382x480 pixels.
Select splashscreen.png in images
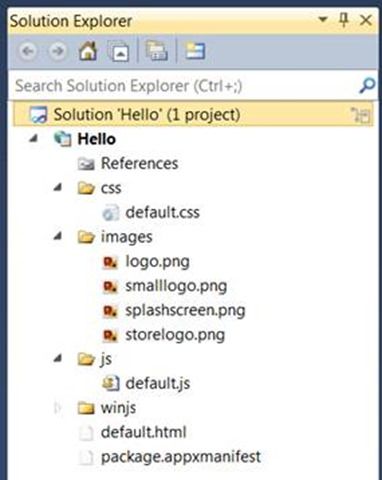[x=185, y=311]
